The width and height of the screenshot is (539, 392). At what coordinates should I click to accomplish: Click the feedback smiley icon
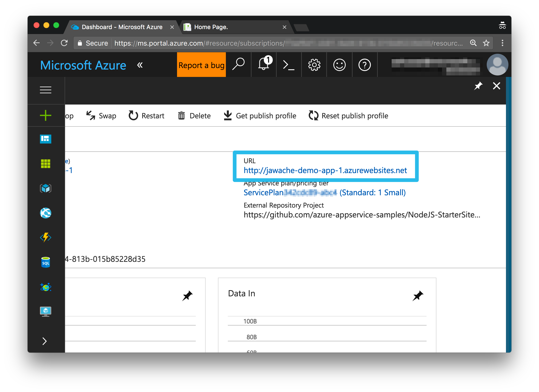pyautogui.click(x=339, y=65)
